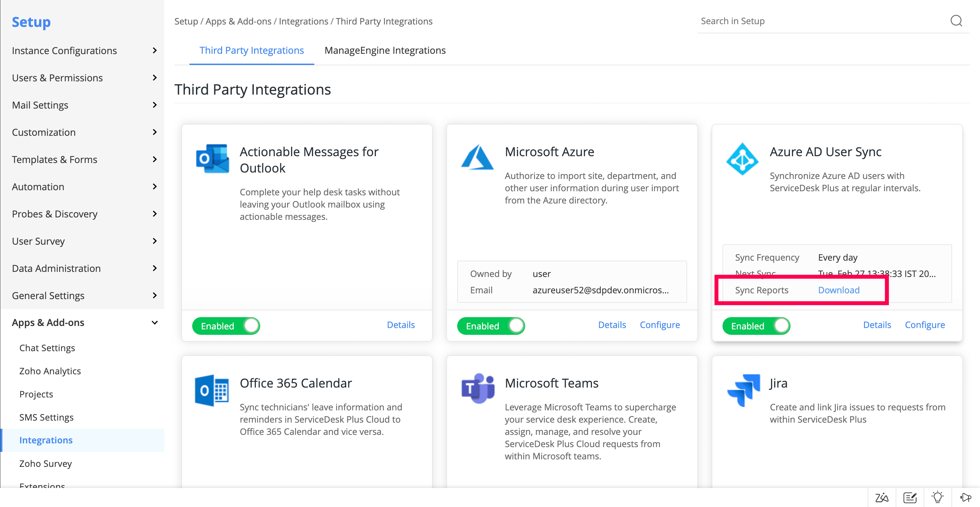Open Details for Azure AD User Sync
The width and height of the screenshot is (980, 507).
(877, 325)
